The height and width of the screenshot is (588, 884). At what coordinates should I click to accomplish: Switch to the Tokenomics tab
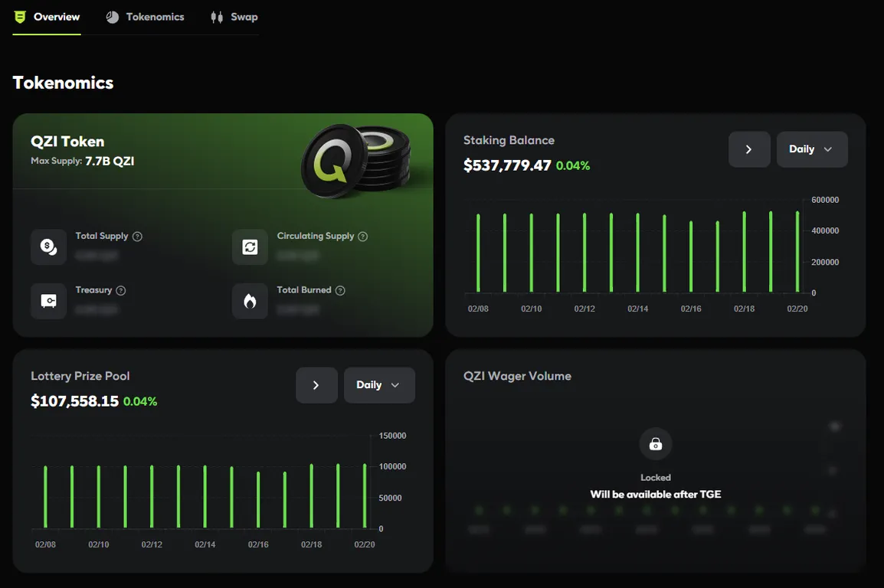146,17
